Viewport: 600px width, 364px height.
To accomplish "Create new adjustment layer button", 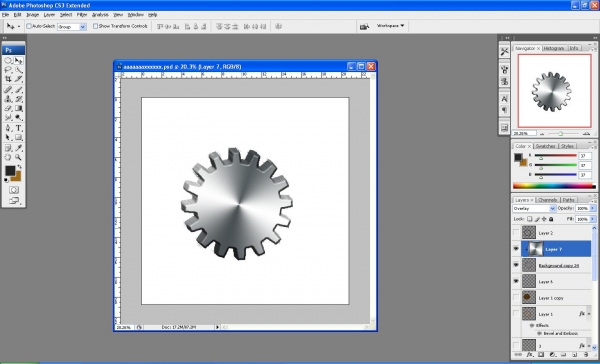I will coord(552,354).
